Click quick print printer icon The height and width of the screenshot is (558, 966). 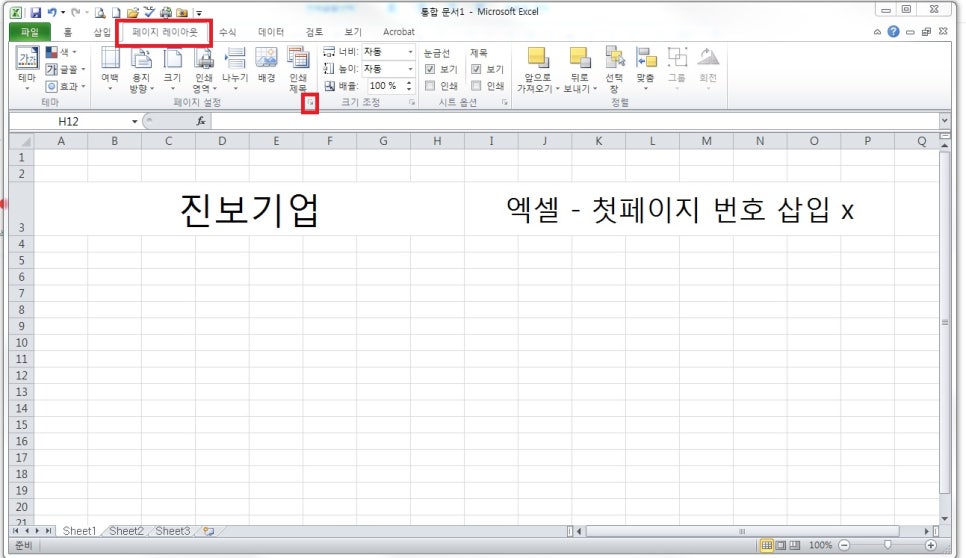pyautogui.click(x=166, y=12)
